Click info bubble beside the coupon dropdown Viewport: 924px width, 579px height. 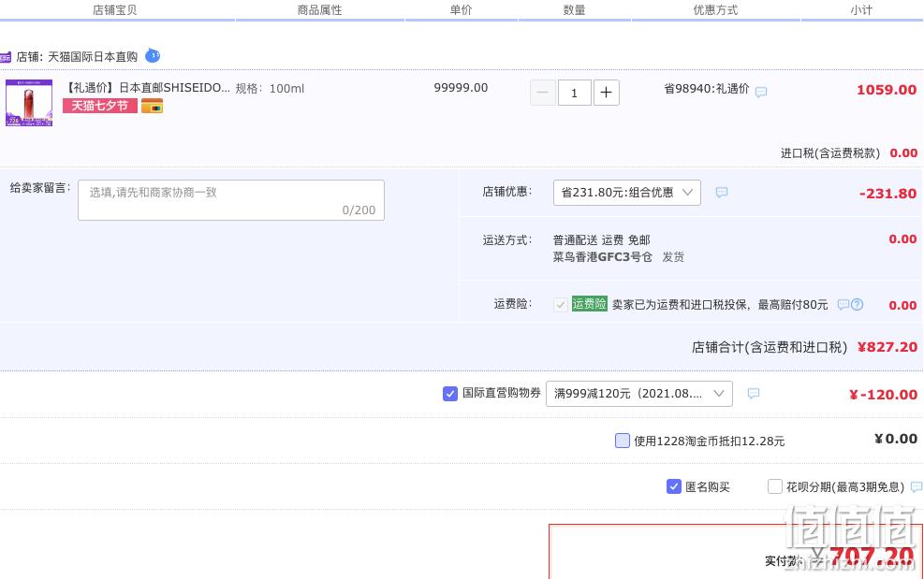click(754, 394)
